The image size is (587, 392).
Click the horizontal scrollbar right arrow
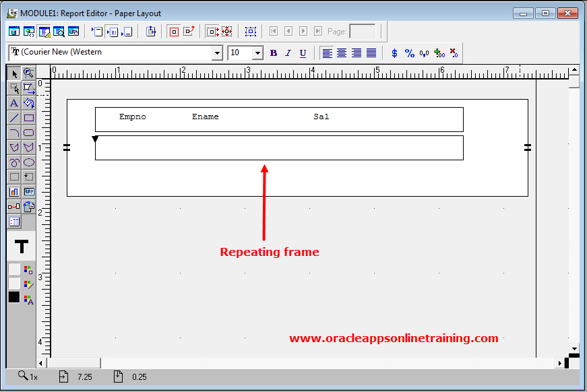pyautogui.click(x=559, y=363)
